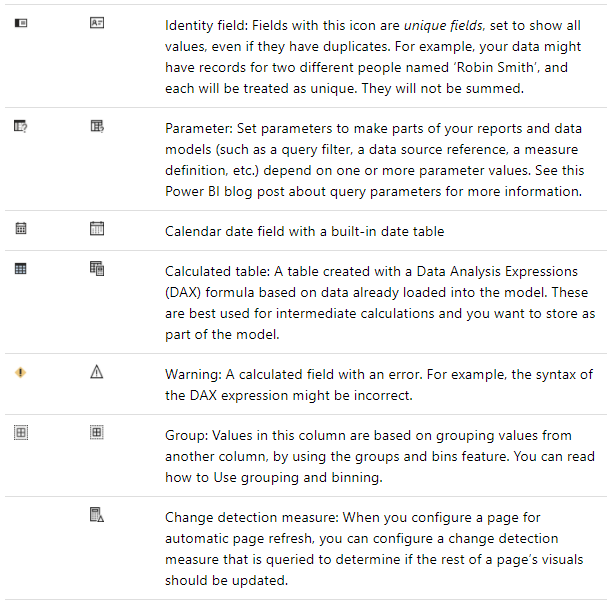Screen dimensions: 614x608
Task: Select the new Parameter table icon
Action: point(97,126)
